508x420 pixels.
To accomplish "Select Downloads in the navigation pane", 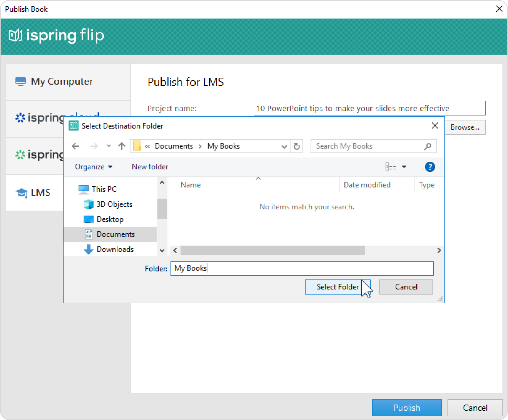I will click(x=115, y=249).
